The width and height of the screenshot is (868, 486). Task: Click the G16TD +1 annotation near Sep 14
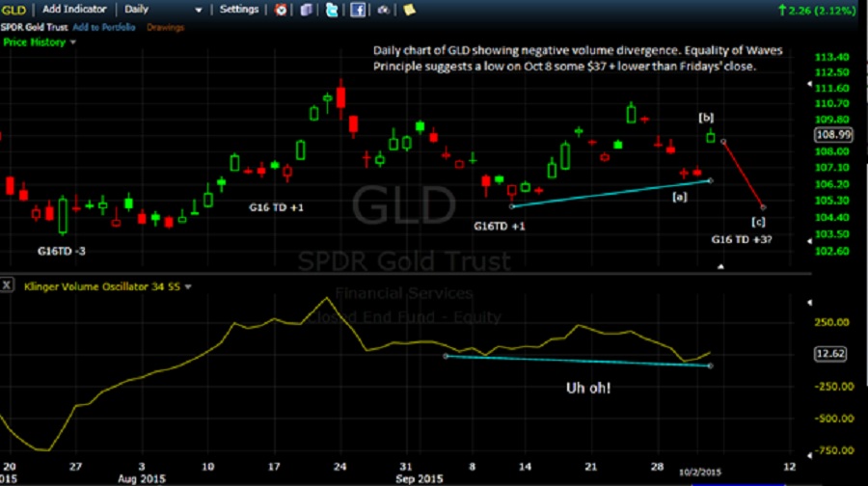pyautogui.click(x=500, y=227)
